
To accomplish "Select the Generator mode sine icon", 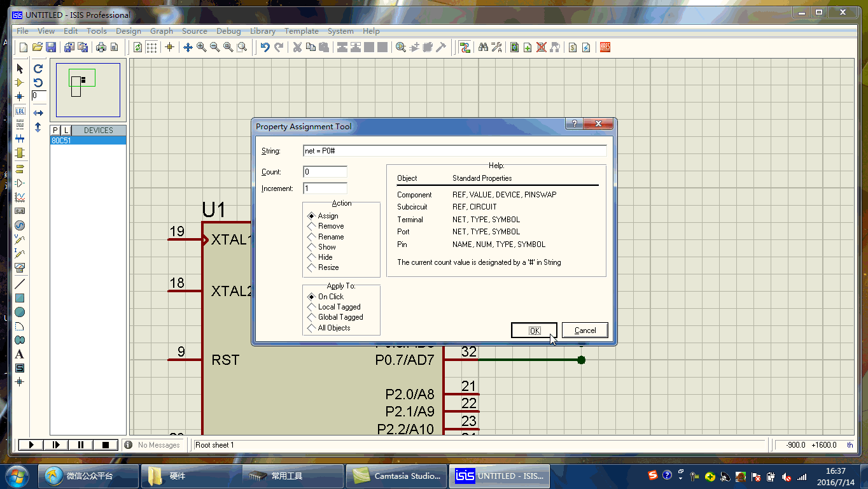I will (x=20, y=225).
